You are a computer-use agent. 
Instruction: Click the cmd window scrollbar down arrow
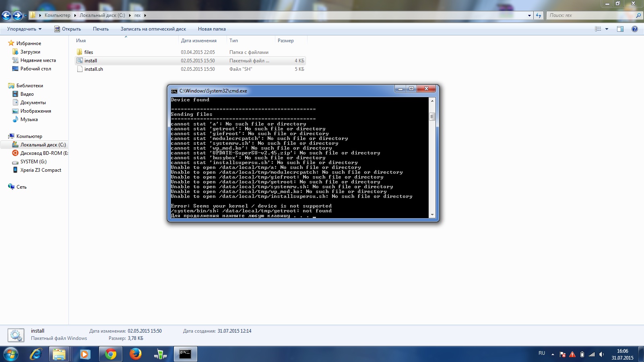click(432, 215)
